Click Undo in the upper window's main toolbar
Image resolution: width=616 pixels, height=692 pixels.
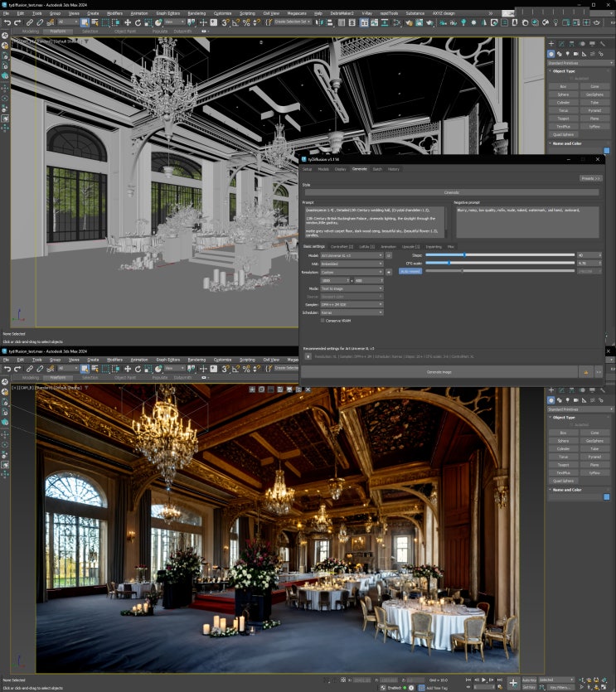7,22
